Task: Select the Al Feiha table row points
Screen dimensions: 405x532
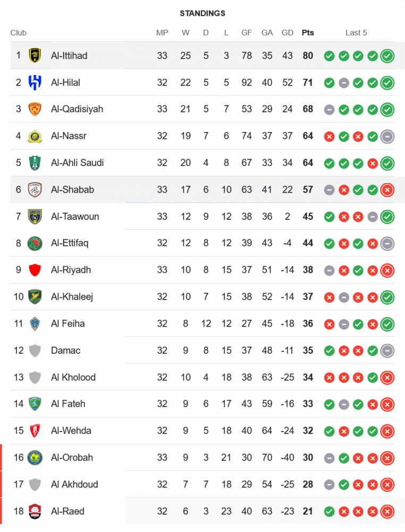Action: [308, 323]
